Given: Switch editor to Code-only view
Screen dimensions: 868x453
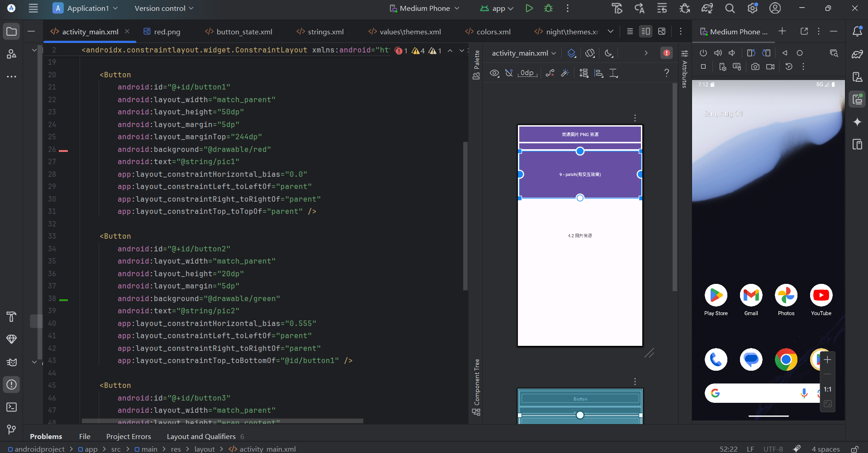Looking at the screenshot, I should coord(630,31).
